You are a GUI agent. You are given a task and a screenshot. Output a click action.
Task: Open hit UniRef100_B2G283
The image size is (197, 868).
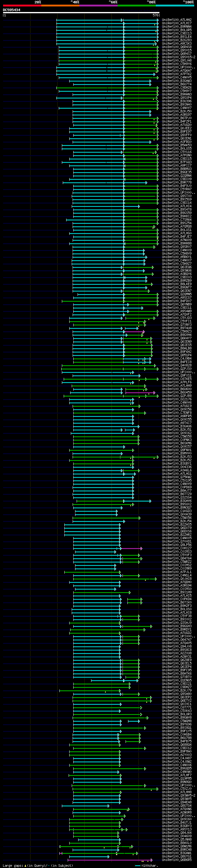click(177, 40)
